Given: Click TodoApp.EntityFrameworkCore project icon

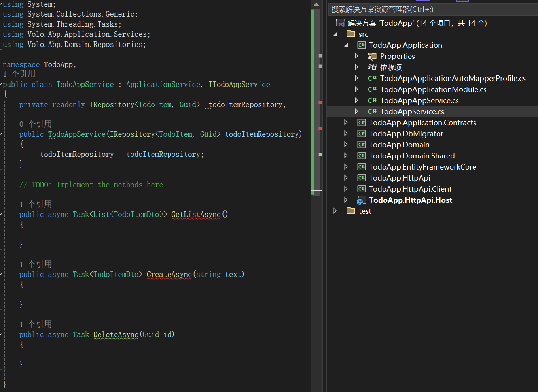Looking at the screenshot, I should pos(362,167).
